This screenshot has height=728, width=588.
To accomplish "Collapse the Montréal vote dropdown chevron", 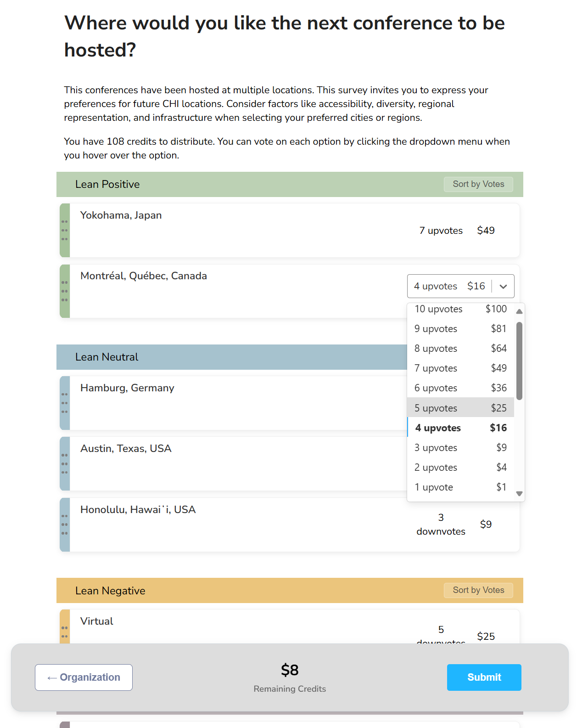I will [503, 287].
